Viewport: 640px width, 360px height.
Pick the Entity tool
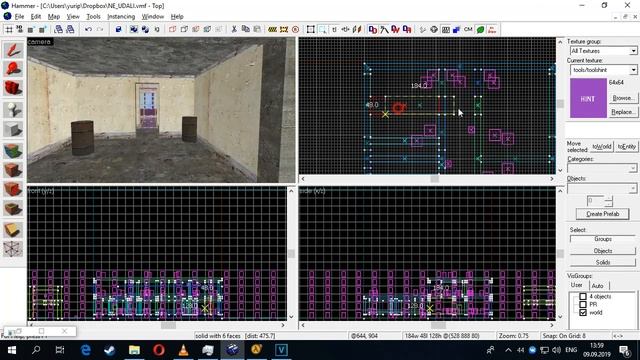(x=13, y=109)
